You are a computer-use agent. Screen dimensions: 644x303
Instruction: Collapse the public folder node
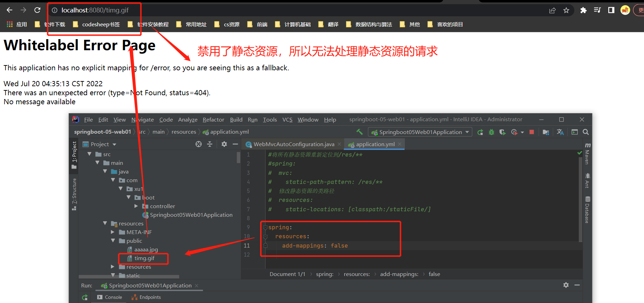[113, 241]
